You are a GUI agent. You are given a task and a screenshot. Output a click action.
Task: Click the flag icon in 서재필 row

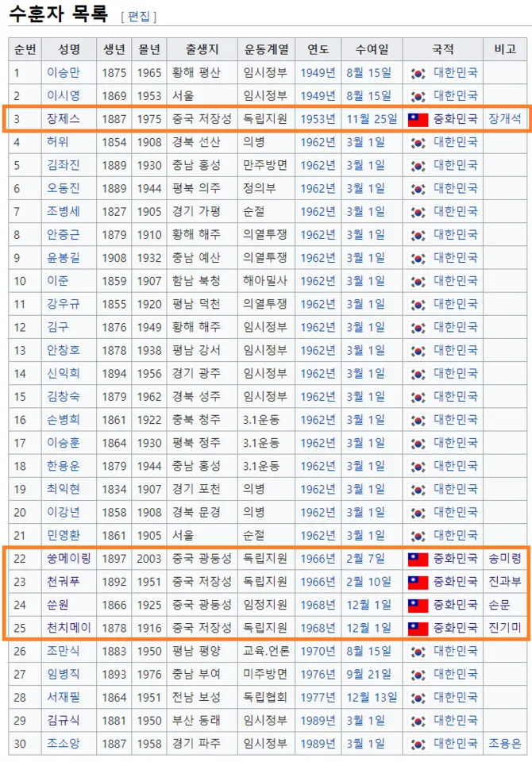point(418,698)
